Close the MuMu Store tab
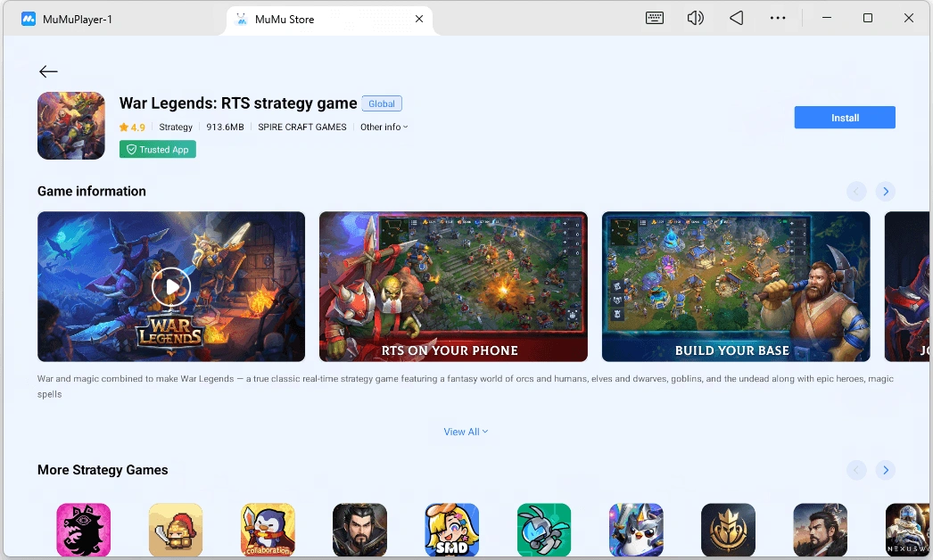 click(x=419, y=19)
